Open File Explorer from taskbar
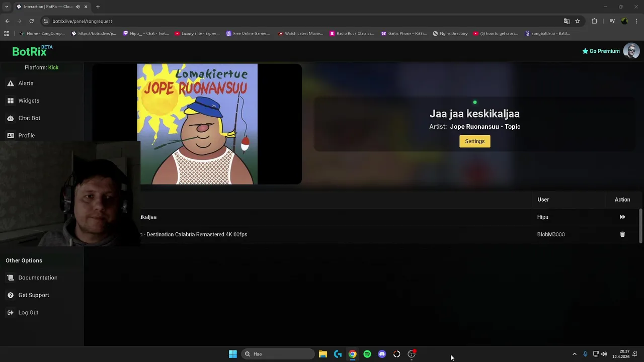 [323, 354]
